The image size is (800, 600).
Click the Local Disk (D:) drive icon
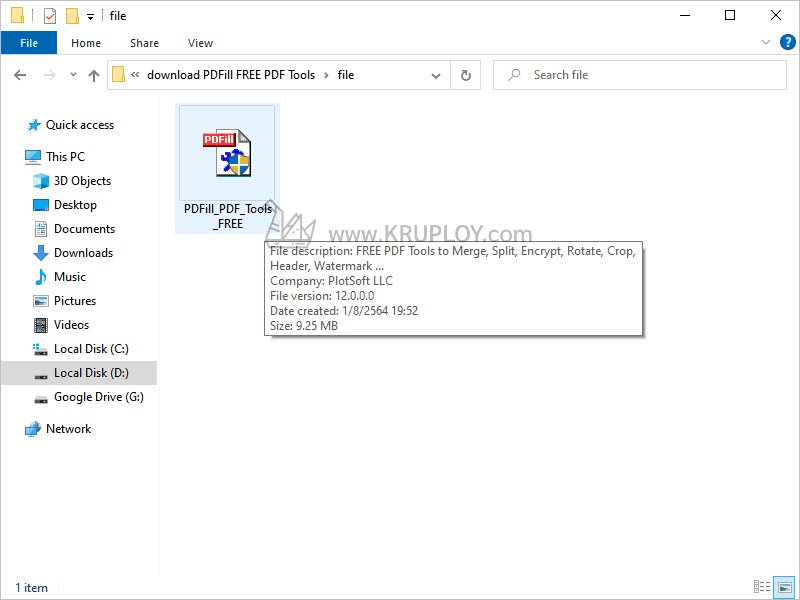(41, 376)
